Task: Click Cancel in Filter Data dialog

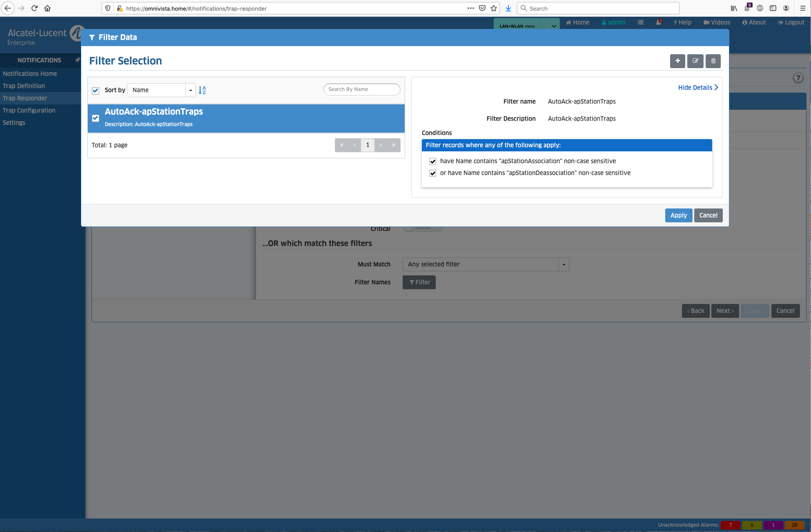Action: coord(708,215)
